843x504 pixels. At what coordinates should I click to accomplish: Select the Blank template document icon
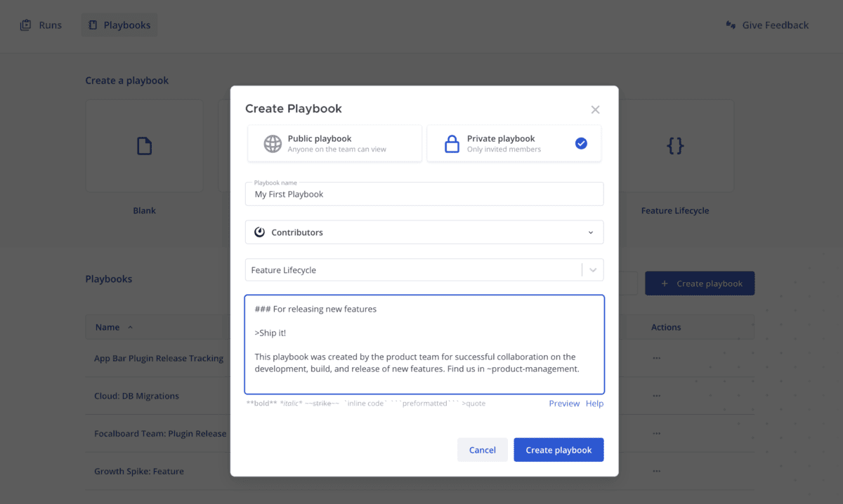point(144,145)
